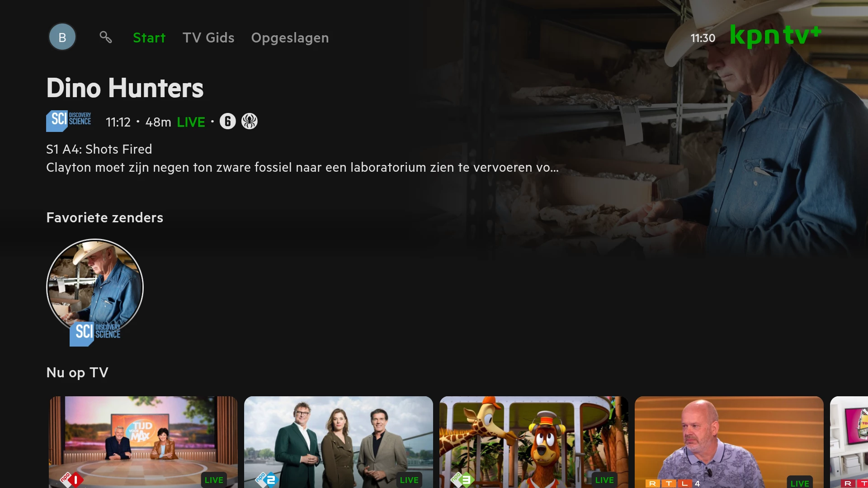Open the TV Gids tab
The image size is (868, 488).
[x=208, y=38]
